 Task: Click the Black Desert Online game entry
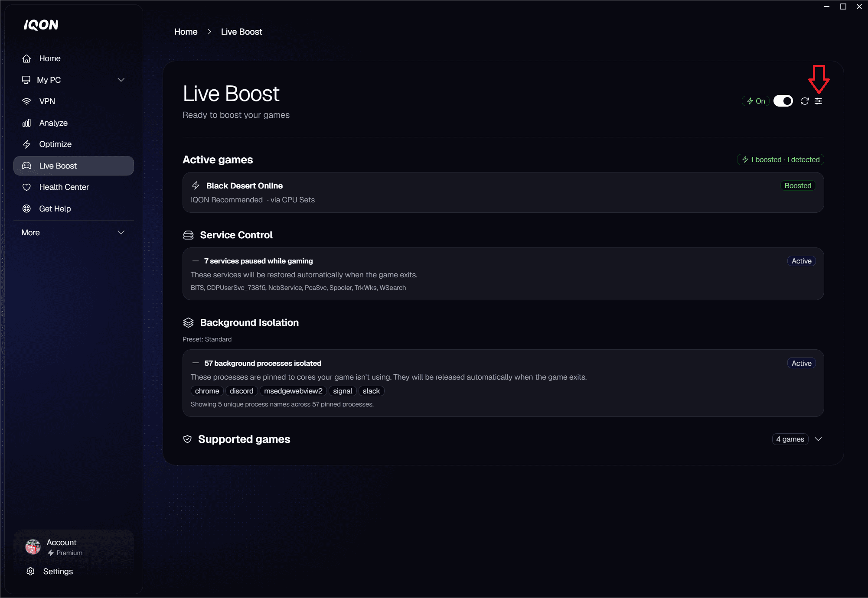(x=503, y=192)
